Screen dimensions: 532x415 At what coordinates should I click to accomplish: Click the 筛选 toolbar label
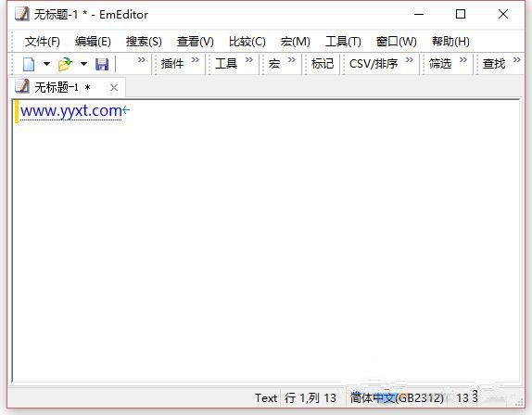tap(440, 64)
